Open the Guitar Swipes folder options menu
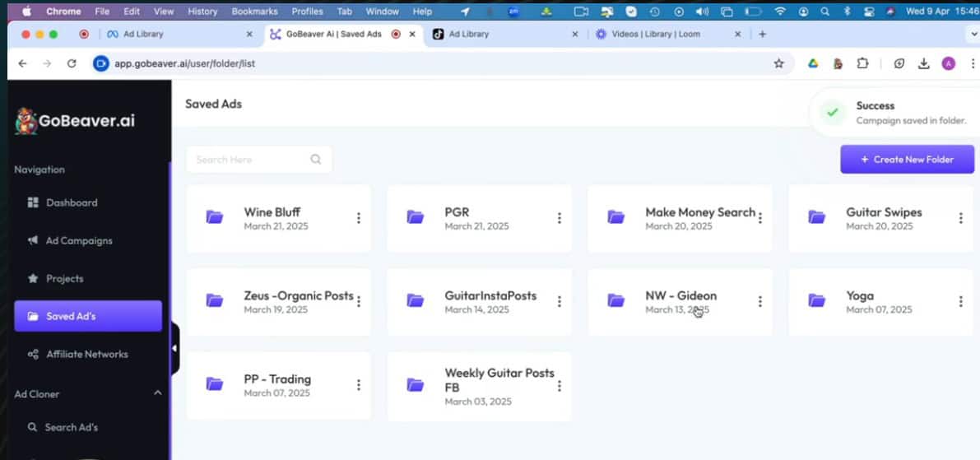980x460 pixels. click(960, 218)
